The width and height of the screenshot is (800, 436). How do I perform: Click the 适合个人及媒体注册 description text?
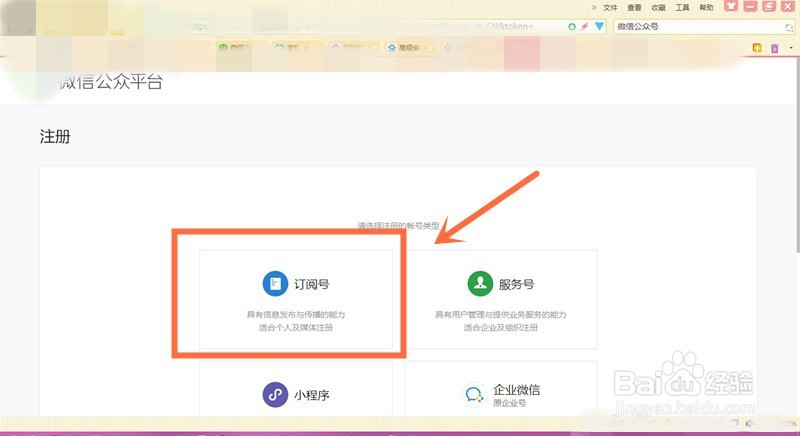296,327
